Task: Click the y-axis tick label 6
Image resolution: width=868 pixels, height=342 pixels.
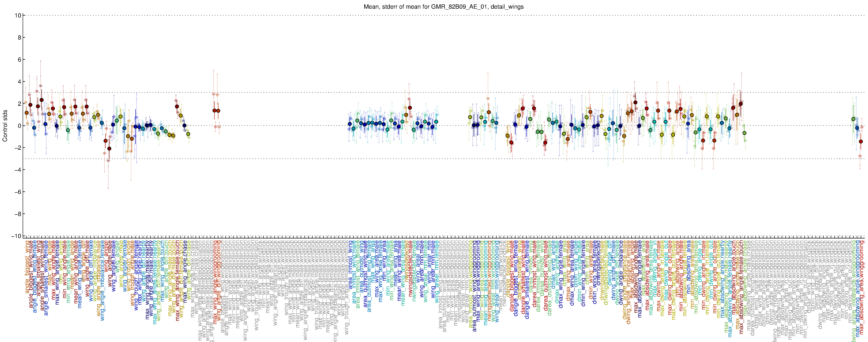Action: [19, 60]
